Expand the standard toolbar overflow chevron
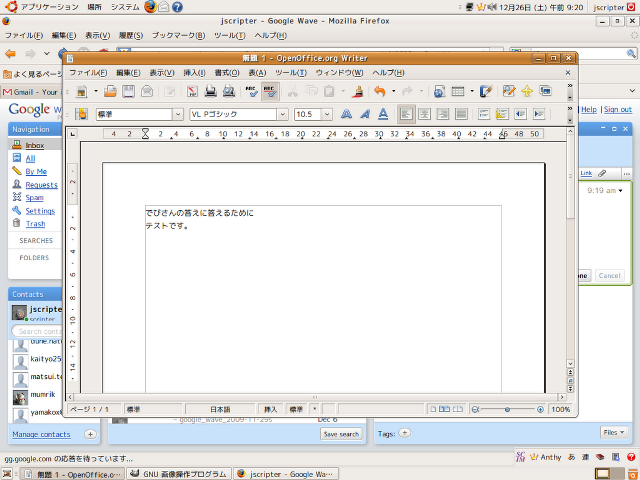This screenshot has width=640, height=480. [570, 86]
